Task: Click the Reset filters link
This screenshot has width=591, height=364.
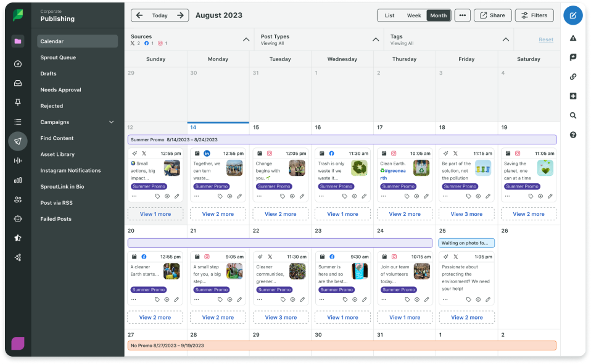Action: pyautogui.click(x=545, y=39)
